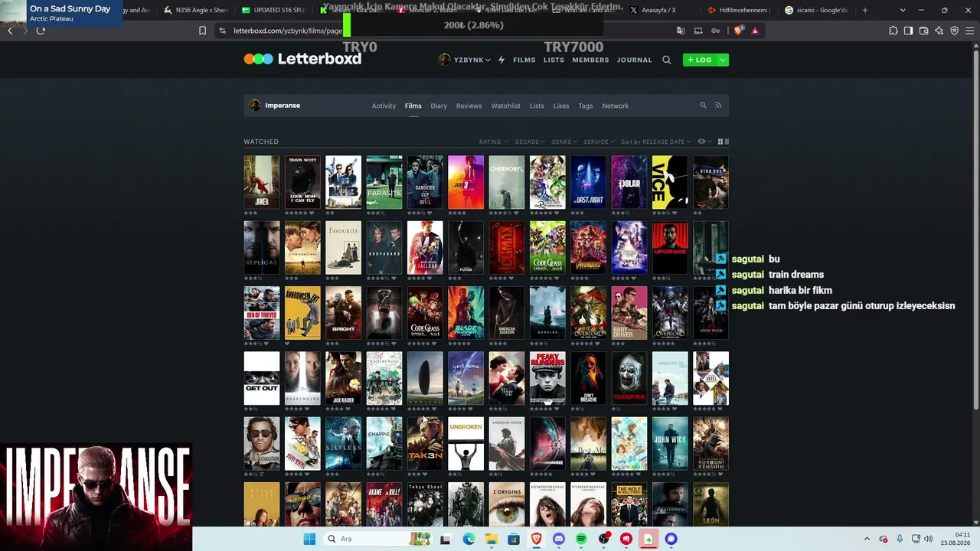Click the browser address bar URL
Image resolution: width=980 pixels, height=551 pixels.
pyautogui.click(x=288, y=31)
